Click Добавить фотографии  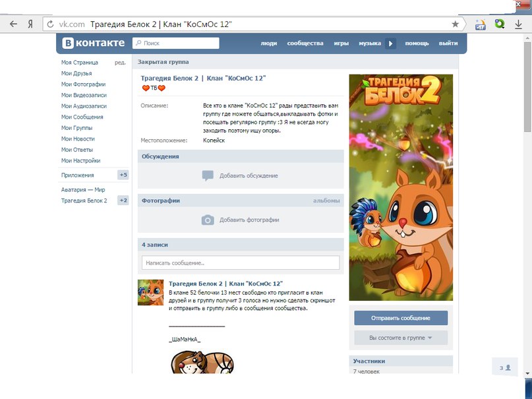(x=249, y=220)
